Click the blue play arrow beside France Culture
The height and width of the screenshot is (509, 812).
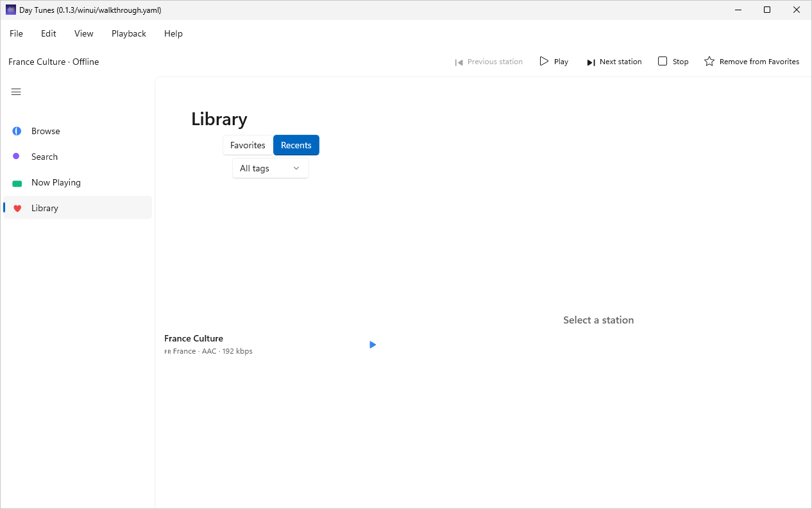(x=373, y=345)
